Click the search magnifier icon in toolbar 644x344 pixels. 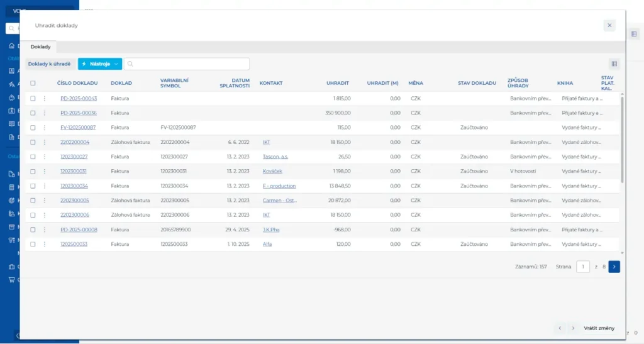coord(130,64)
